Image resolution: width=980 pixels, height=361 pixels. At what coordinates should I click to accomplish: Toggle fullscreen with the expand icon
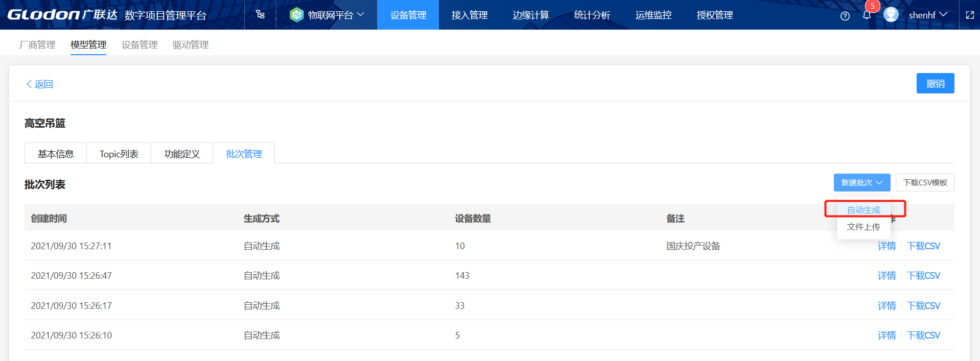point(970,15)
